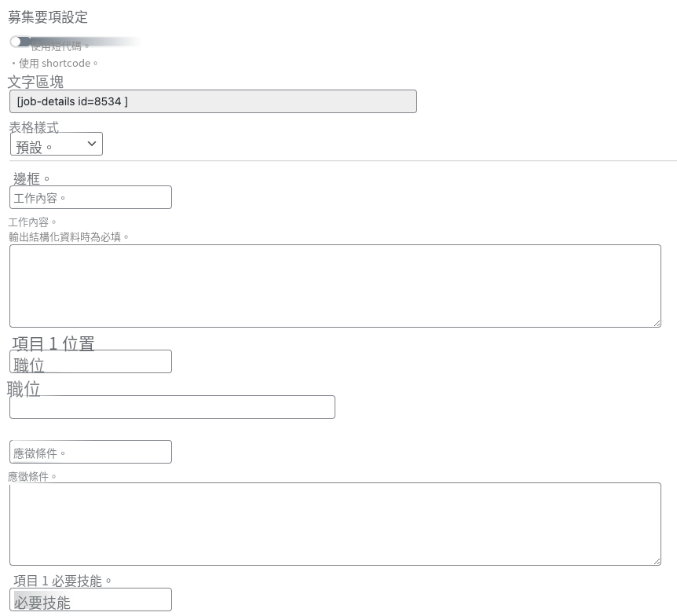Click the 輸出結構化資料時為必填 hint text

(68, 237)
